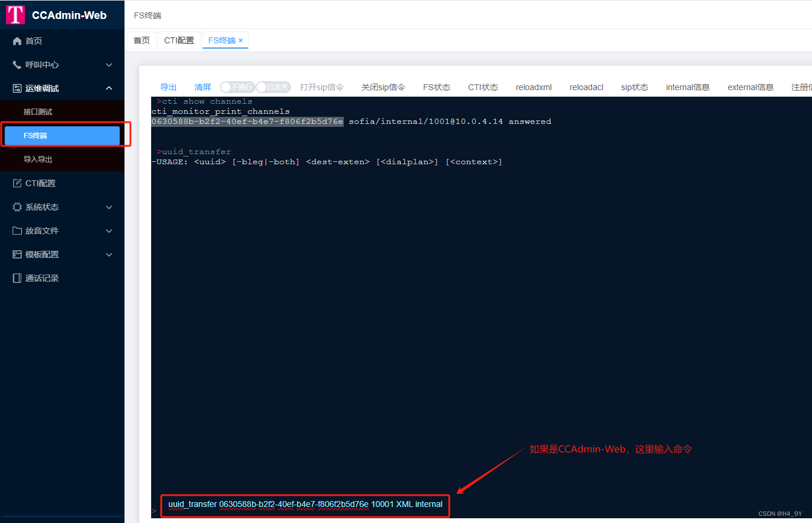
Task: Click 清屏 to clear the terminal
Action: click(x=203, y=87)
